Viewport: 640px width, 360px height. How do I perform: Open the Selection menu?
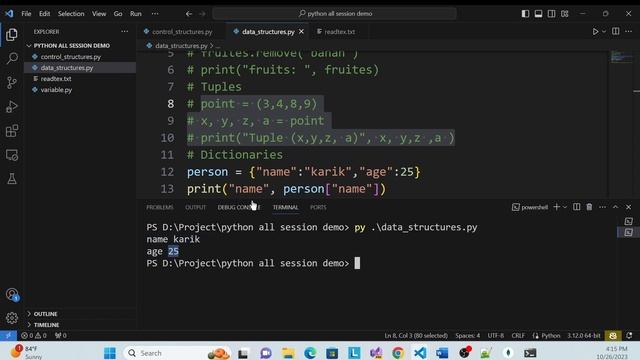point(71,13)
